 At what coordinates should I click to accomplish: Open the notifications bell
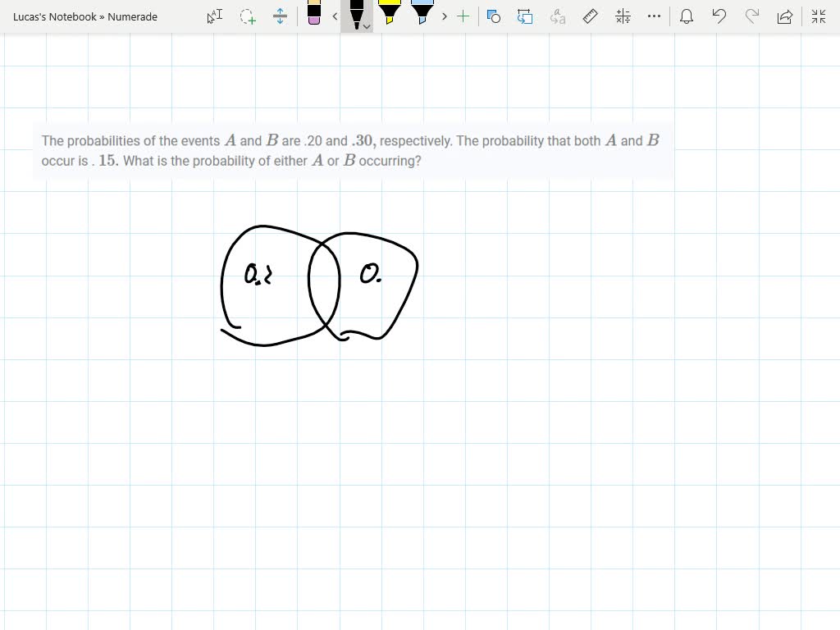coord(687,16)
